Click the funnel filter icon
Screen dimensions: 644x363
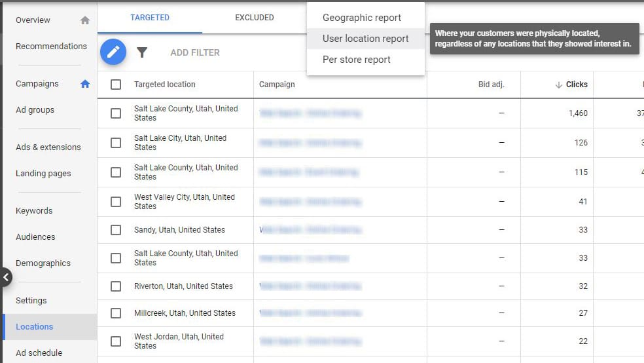142,52
